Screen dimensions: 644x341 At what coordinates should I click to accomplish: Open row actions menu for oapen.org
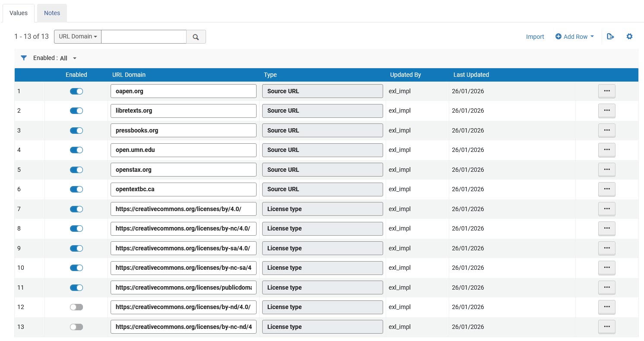click(606, 91)
